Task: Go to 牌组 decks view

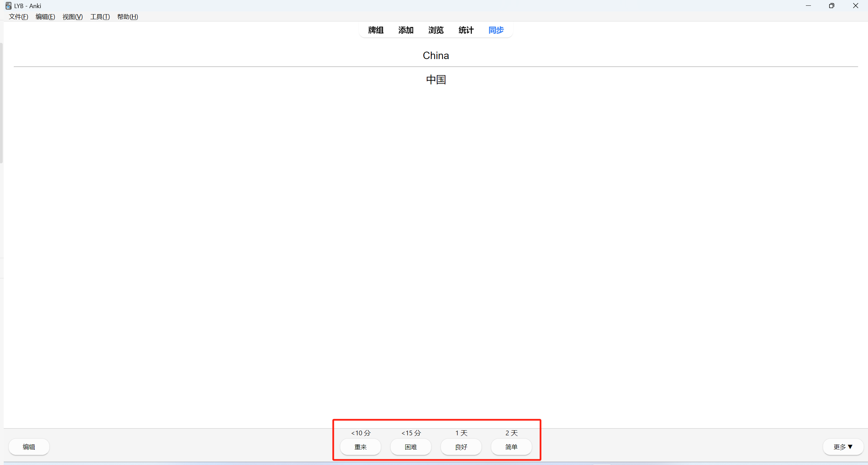Action: click(376, 30)
